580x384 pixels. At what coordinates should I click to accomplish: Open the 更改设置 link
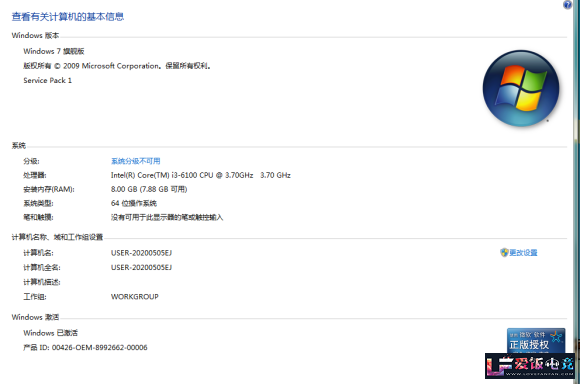point(523,253)
